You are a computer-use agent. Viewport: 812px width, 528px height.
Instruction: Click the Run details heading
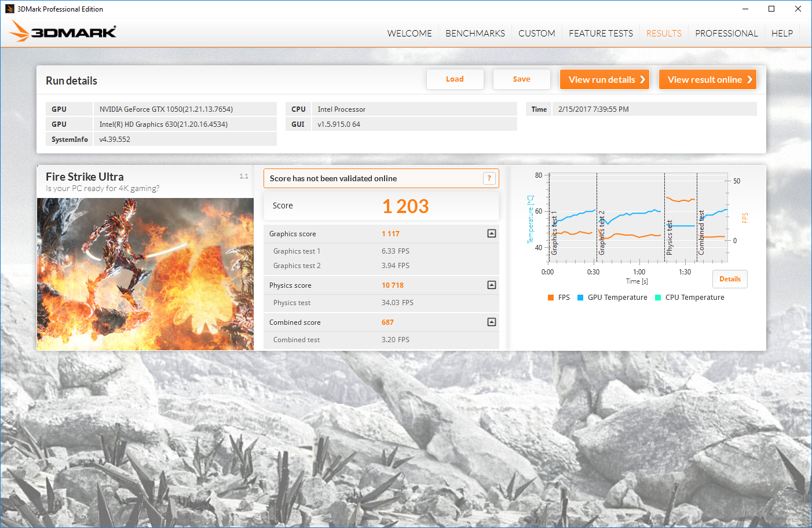[x=71, y=81]
